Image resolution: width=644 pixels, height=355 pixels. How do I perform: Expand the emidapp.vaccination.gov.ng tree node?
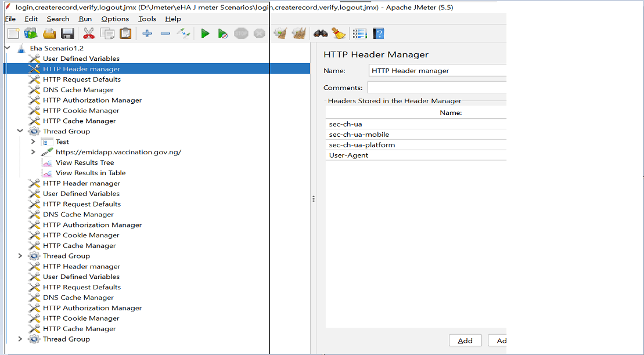tap(33, 153)
